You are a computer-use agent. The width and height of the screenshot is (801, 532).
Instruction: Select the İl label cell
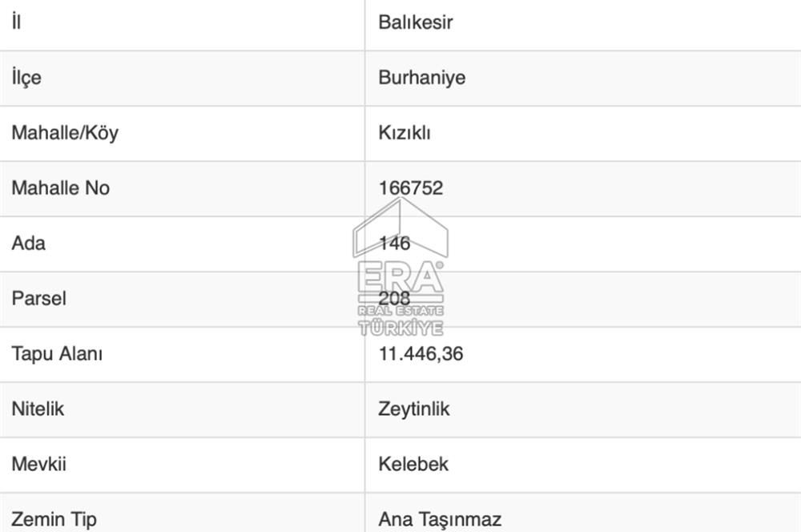coord(16,22)
